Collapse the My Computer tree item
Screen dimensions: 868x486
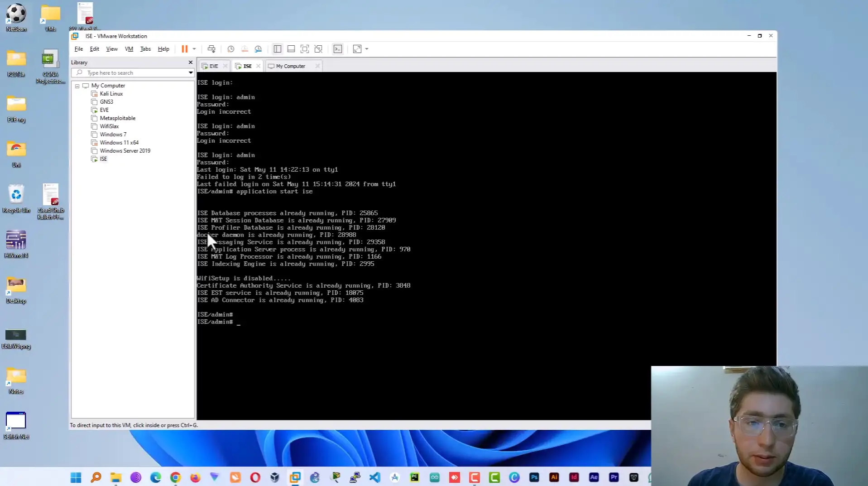[x=77, y=86]
